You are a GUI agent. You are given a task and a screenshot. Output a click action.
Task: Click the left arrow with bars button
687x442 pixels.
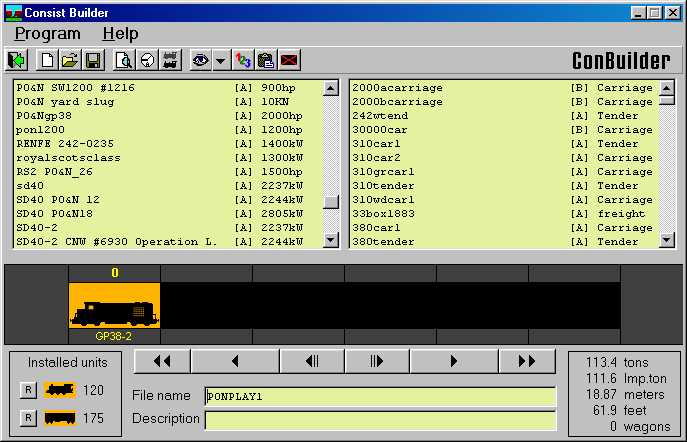click(x=312, y=361)
